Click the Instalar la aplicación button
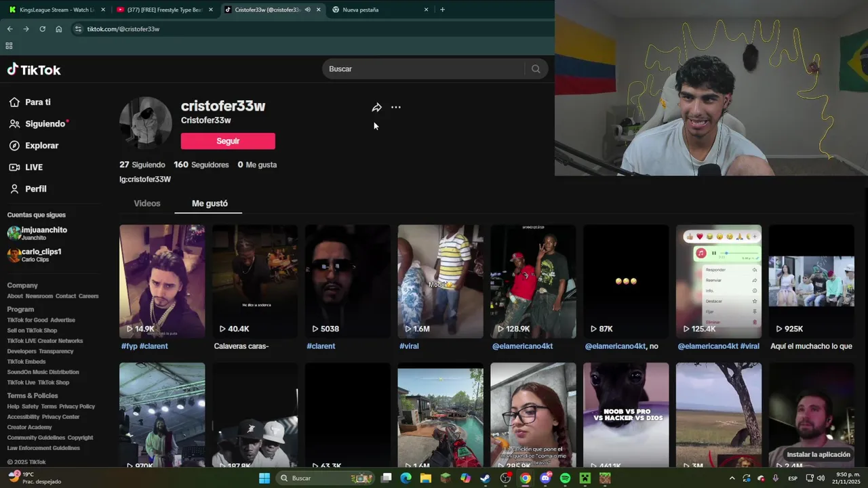The image size is (868, 488). pyautogui.click(x=818, y=455)
